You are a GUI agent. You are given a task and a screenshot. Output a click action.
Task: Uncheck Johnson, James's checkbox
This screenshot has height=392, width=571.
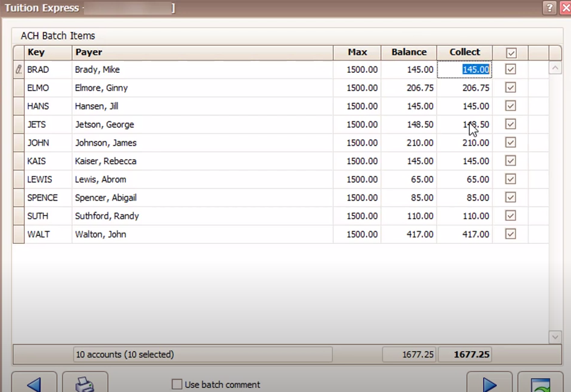511,142
